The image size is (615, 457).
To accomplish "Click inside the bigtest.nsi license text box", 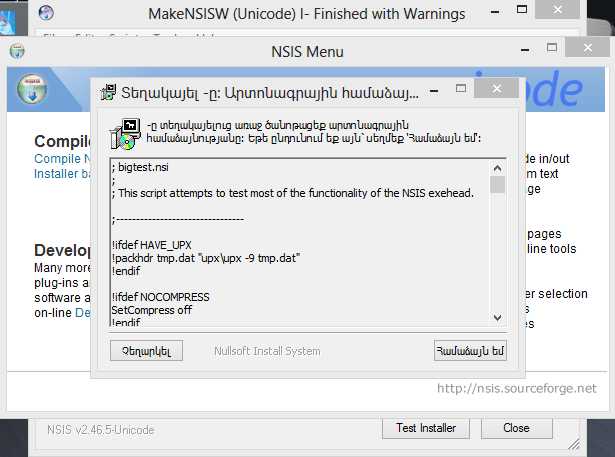I will point(300,243).
